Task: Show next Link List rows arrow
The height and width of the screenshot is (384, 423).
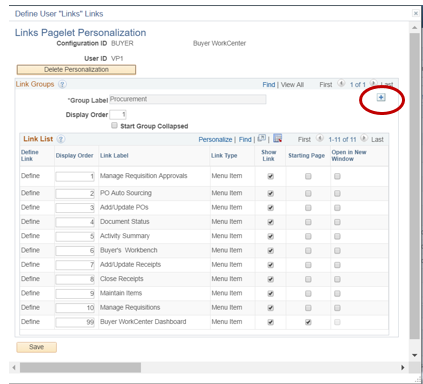Action: click(364, 138)
